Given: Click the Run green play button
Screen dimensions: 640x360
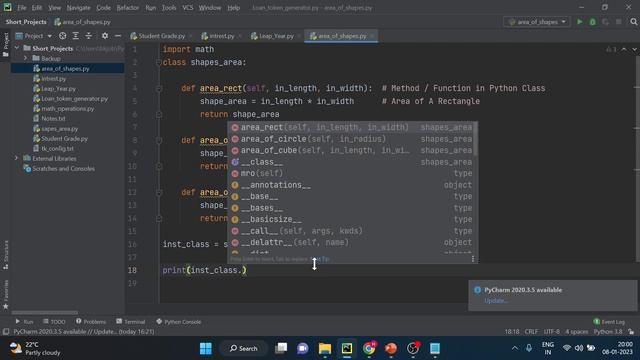Looking at the screenshot, I should point(580,22).
